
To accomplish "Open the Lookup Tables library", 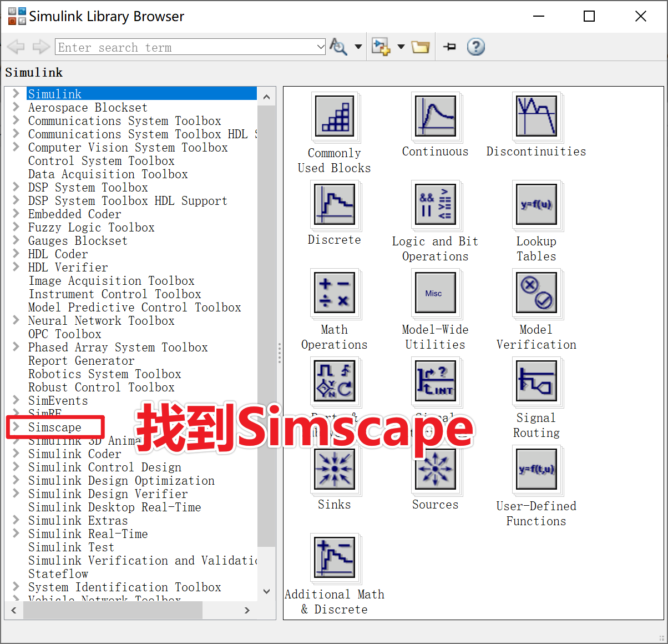I will tap(536, 205).
